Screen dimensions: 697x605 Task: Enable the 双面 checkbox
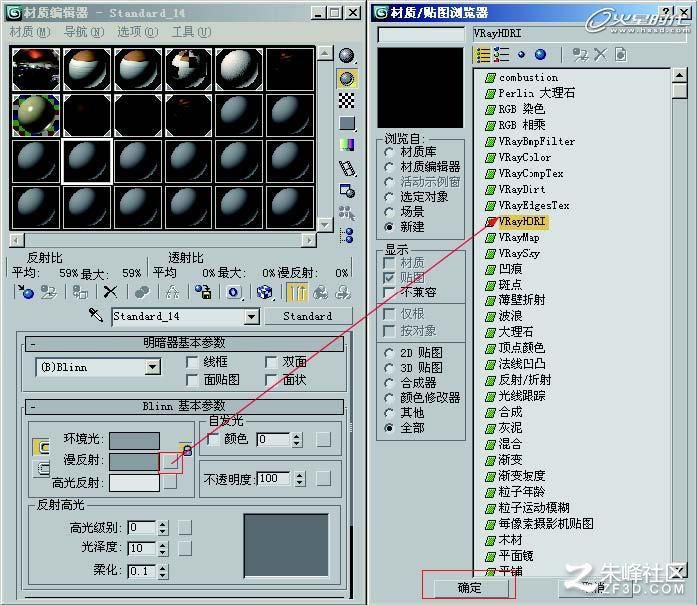271,362
